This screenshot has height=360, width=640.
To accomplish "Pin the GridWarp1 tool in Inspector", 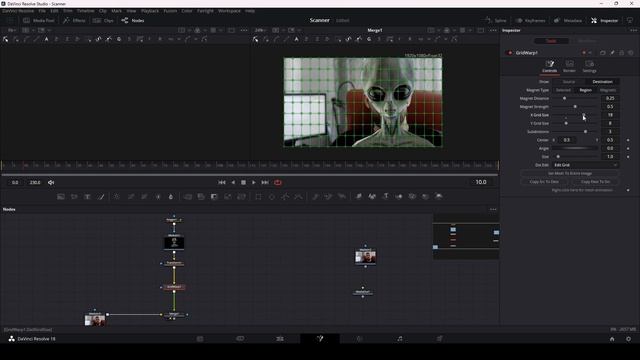I will 612,53.
